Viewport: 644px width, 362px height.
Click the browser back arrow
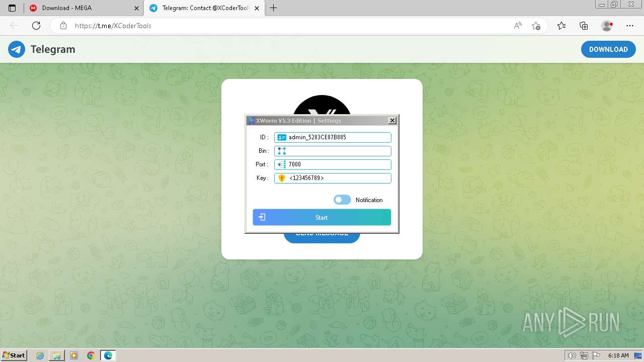coord(14,26)
